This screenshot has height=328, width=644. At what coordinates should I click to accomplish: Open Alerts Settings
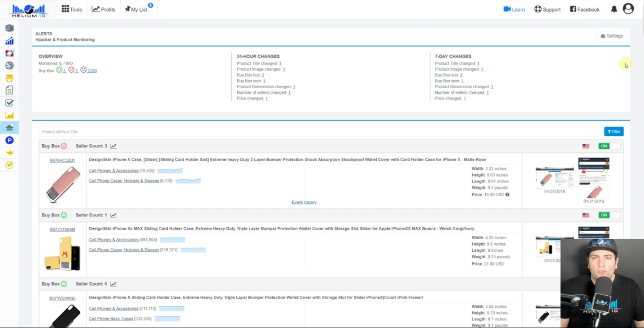(611, 36)
